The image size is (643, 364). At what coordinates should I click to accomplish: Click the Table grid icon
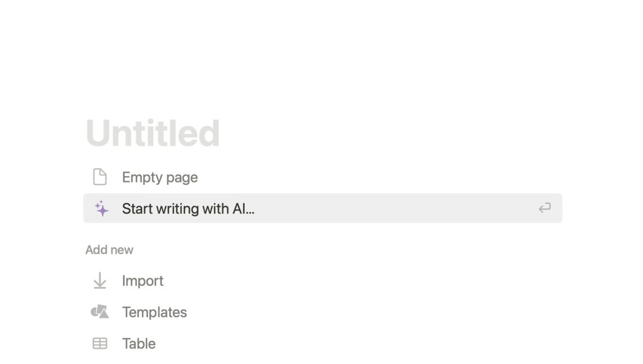click(99, 343)
